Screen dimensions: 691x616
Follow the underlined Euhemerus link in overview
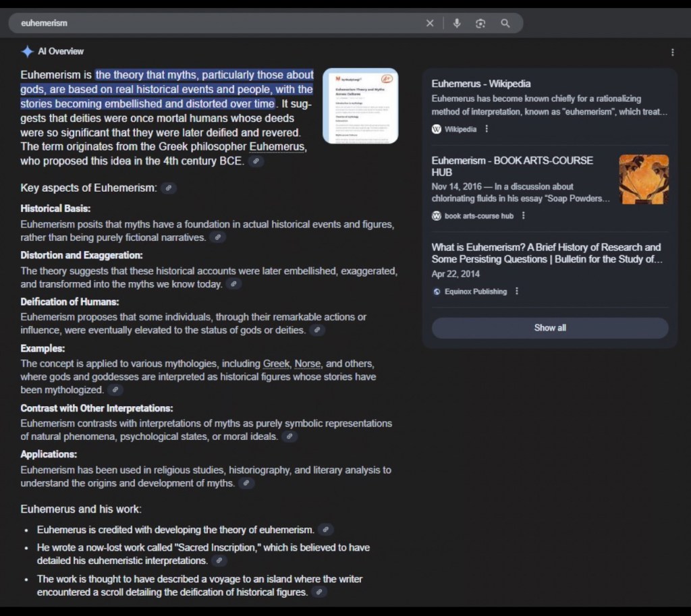tap(277, 147)
